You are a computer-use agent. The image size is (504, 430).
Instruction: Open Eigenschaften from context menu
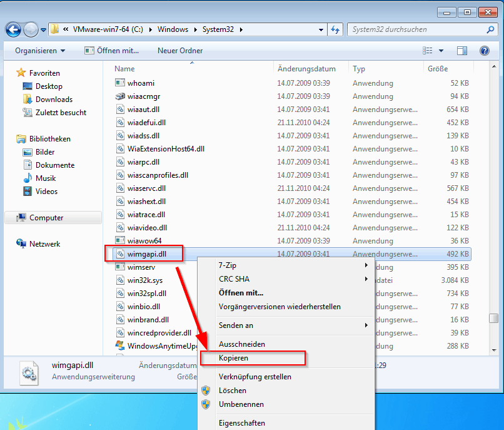click(x=286, y=423)
